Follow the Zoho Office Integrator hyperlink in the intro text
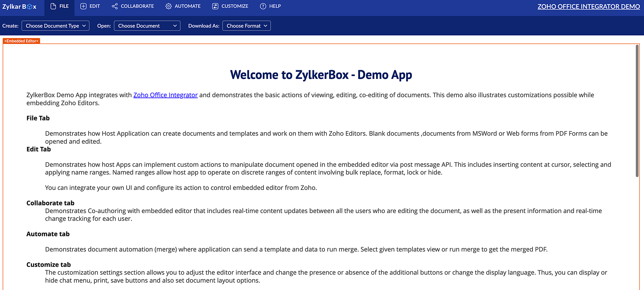644x290 pixels. pos(166,95)
